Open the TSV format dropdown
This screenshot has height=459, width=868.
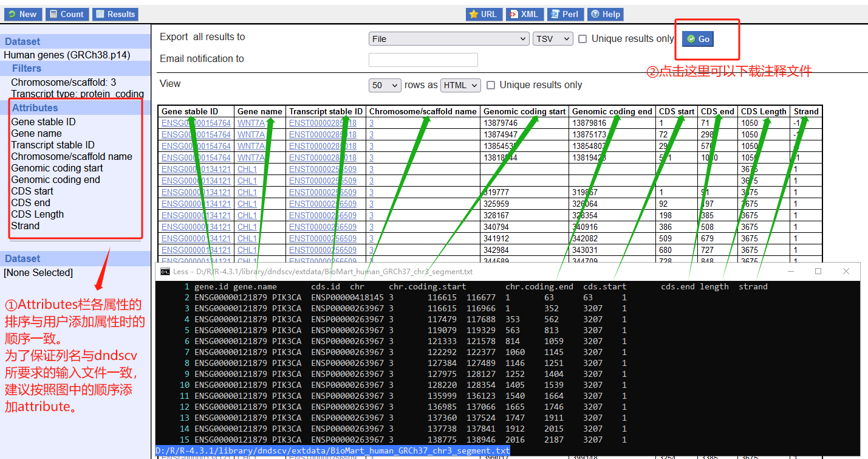(553, 39)
